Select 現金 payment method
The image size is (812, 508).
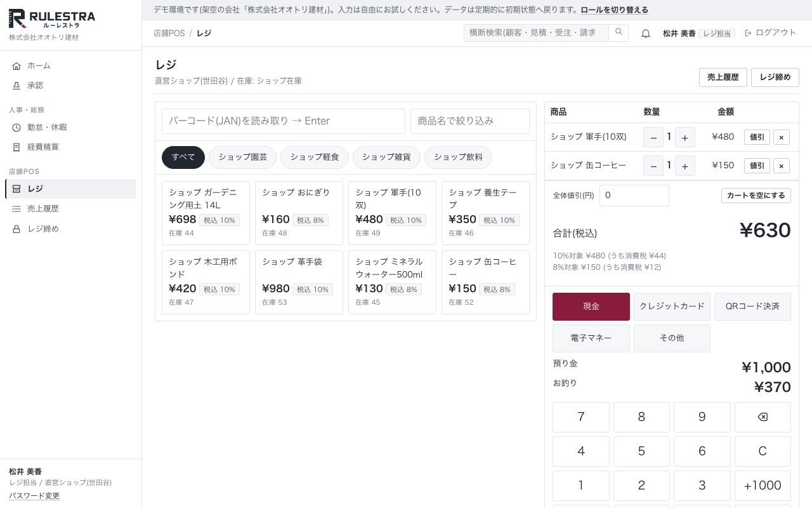pyautogui.click(x=591, y=307)
